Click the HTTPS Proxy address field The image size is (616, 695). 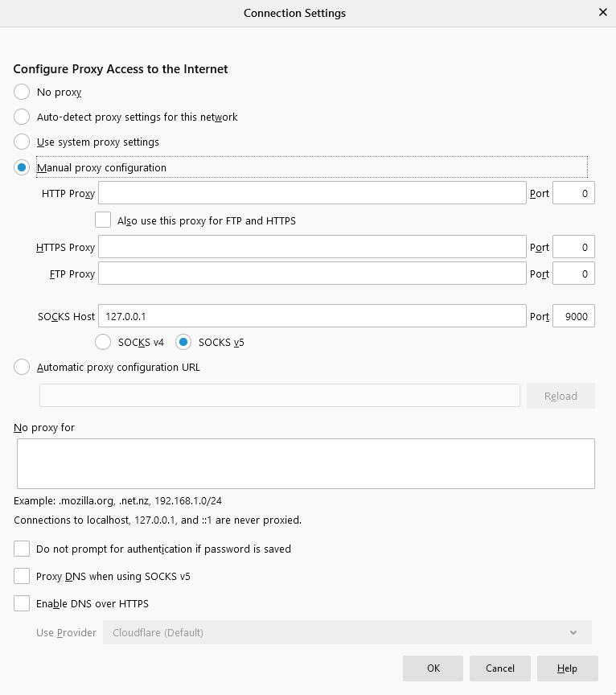312,247
